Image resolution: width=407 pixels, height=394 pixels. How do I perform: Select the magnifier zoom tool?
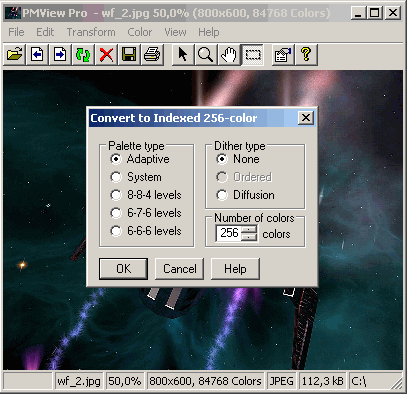coord(206,54)
